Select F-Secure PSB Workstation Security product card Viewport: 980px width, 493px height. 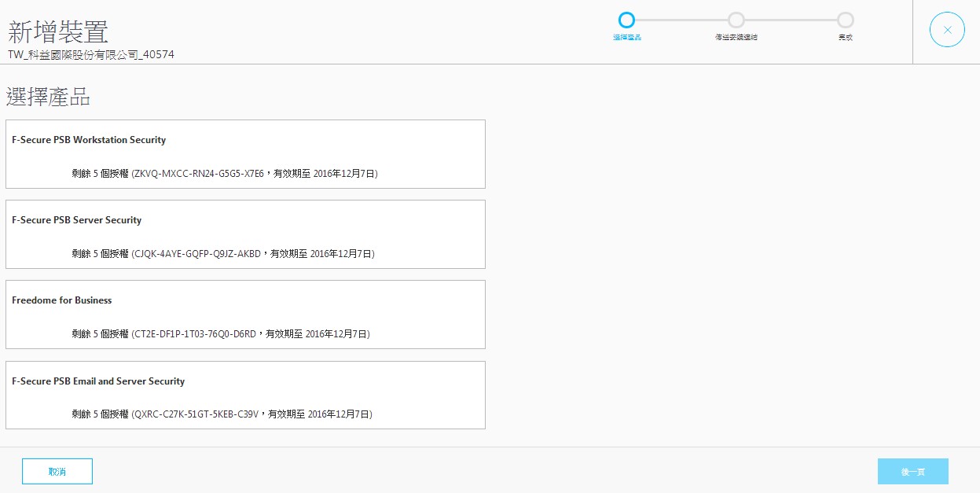pyautogui.click(x=245, y=154)
